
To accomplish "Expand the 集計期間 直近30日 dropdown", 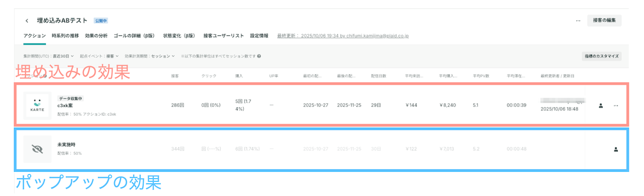I will tap(49, 56).
